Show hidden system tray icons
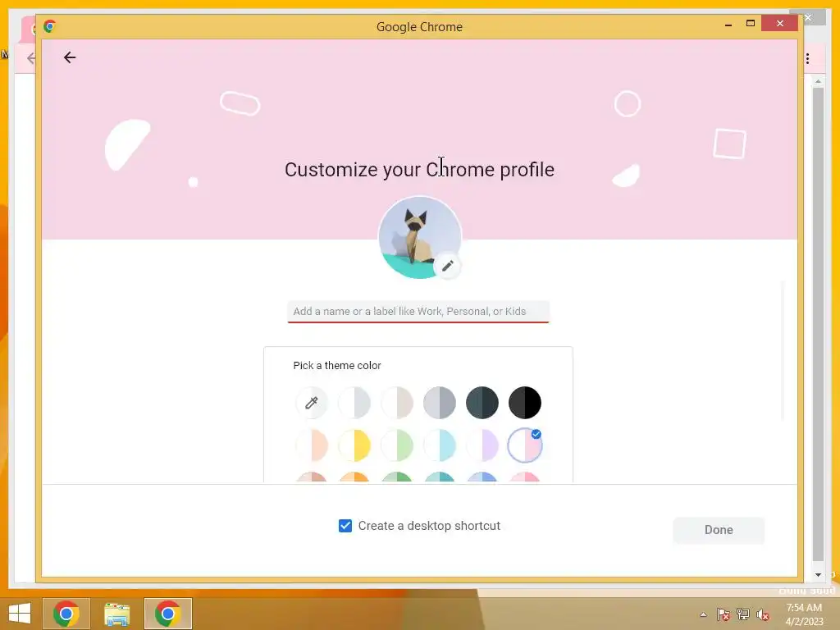The image size is (840, 630). tap(703, 614)
